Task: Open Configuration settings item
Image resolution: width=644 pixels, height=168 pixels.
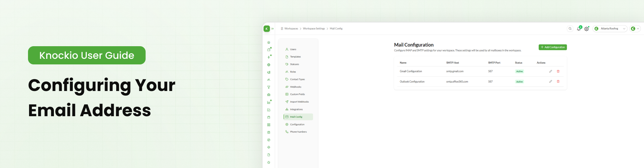Action: (x=298, y=124)
